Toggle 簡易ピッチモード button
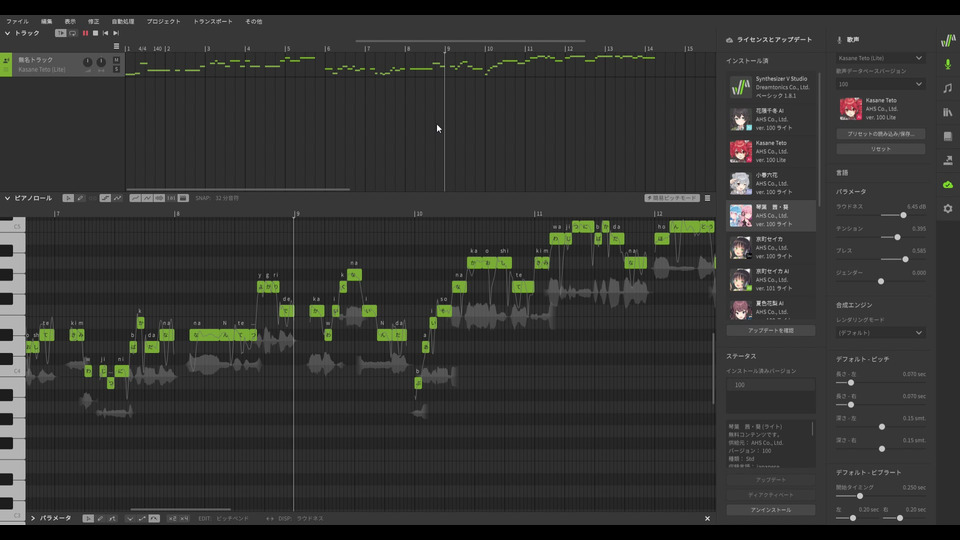The image size is (960, 540). pyautogui.click(x=672, y=198)
